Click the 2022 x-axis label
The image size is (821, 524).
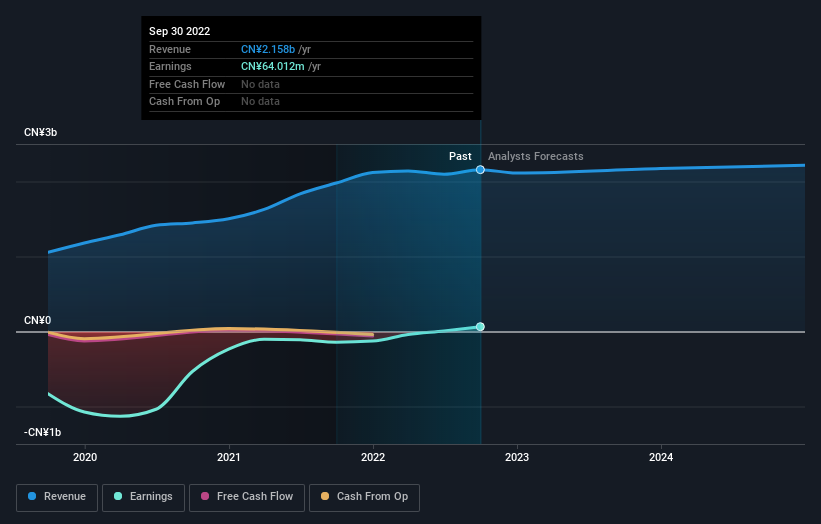[x=373, y=457]
